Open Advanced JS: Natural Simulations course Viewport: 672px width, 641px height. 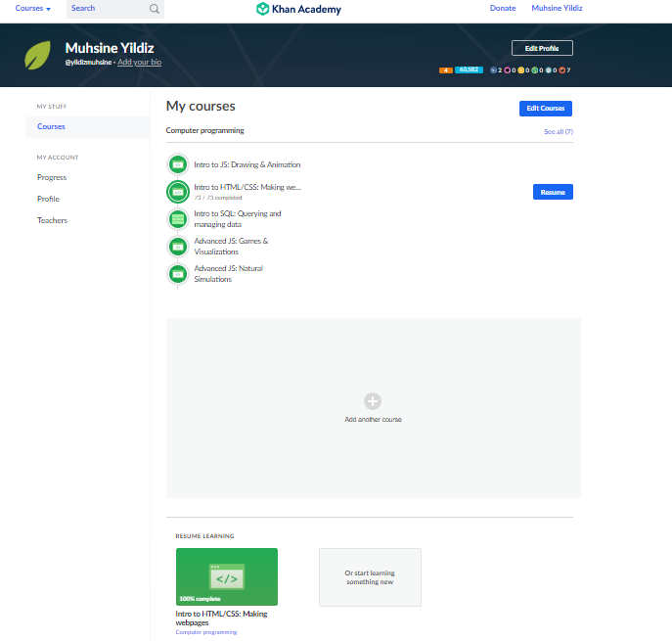pos(229,274)
